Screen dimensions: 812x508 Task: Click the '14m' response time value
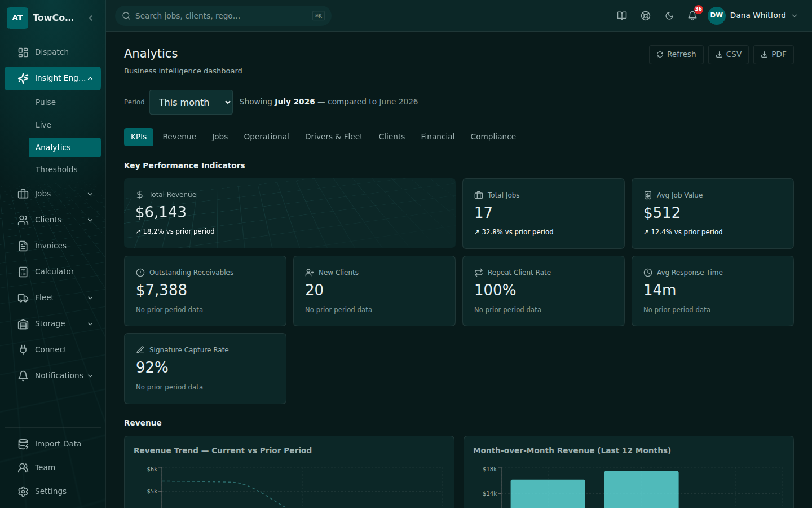coord(660,290)
